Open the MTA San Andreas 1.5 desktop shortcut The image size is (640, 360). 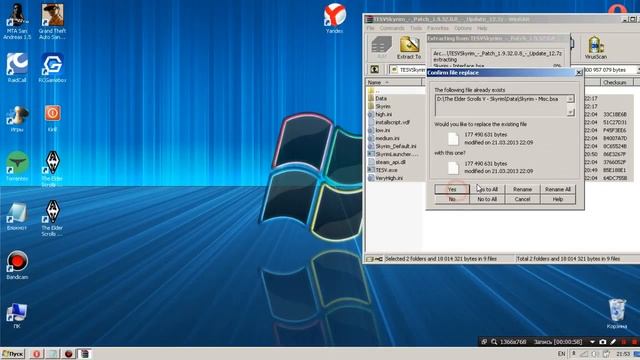tap(17, 21)
